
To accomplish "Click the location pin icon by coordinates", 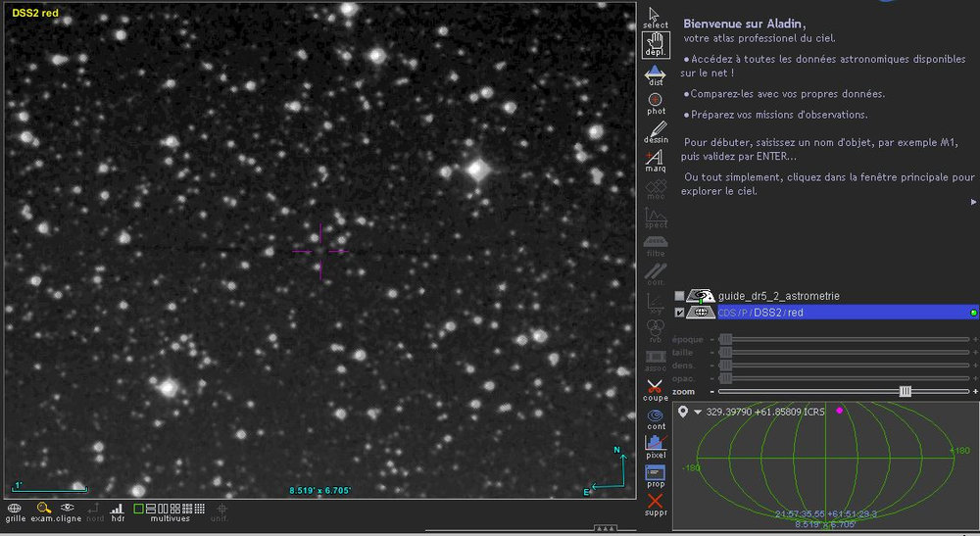I will pos(683,412).
